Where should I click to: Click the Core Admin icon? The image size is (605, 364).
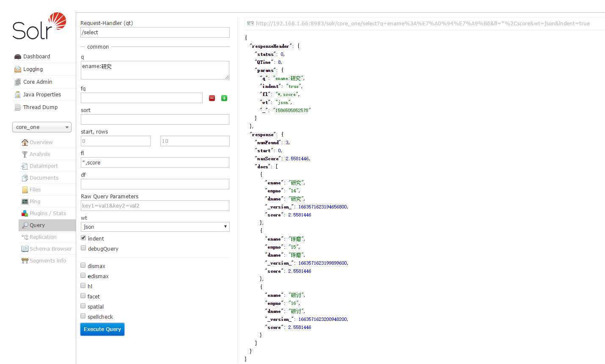click(x=18, y=82)
